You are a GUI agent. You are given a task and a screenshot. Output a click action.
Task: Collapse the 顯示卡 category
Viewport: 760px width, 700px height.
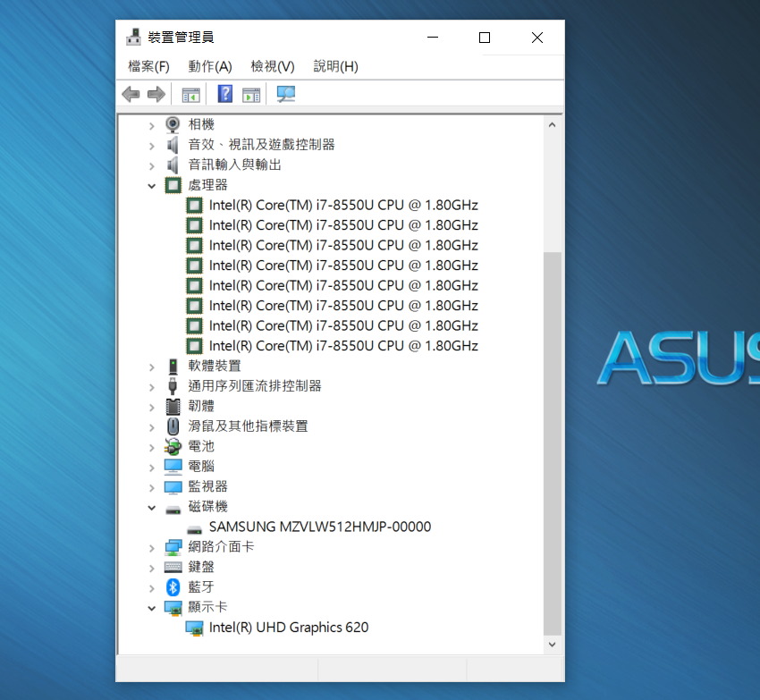coord(152,608)
